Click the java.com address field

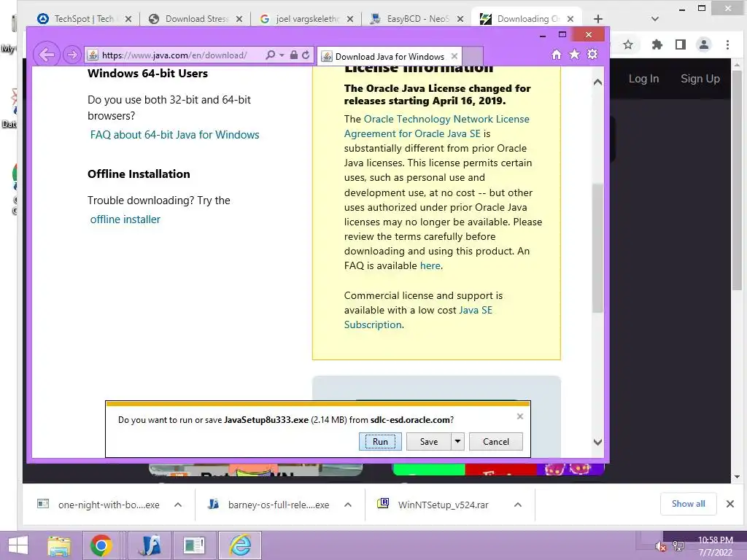pyautogui.click(x=174, y=55)
